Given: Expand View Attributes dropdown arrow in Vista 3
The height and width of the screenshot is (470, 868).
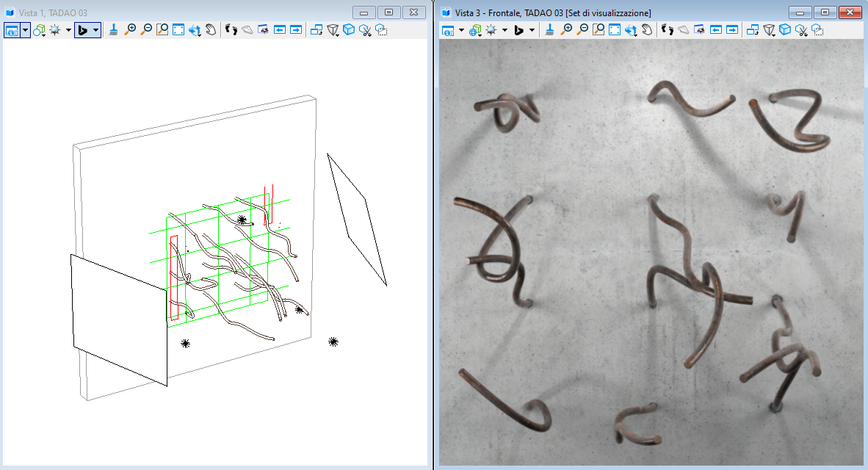Looking at the screenshot, I should 462,30.
